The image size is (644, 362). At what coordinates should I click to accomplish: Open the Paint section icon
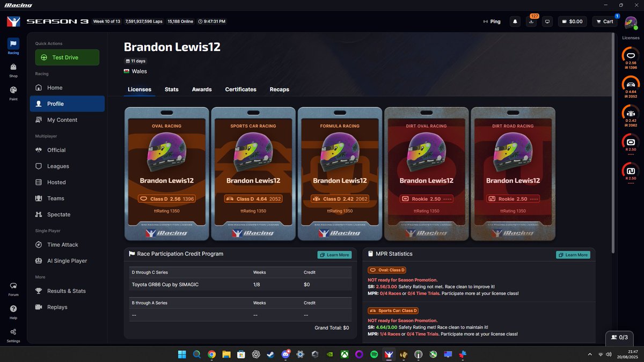coord(13,93)
